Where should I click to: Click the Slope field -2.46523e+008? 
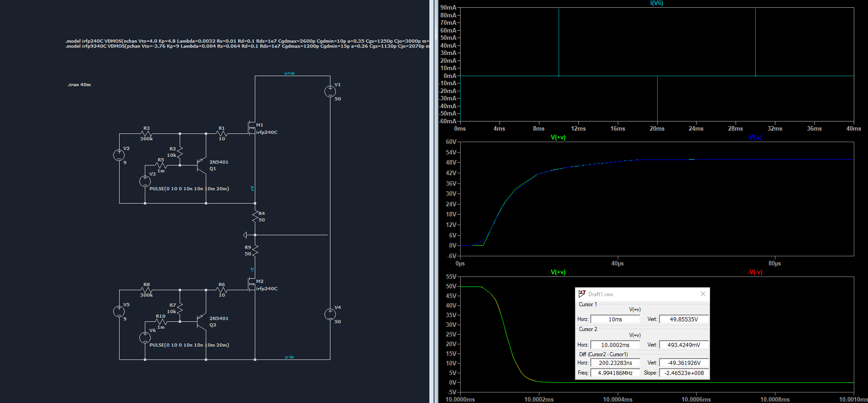point(684,373)
